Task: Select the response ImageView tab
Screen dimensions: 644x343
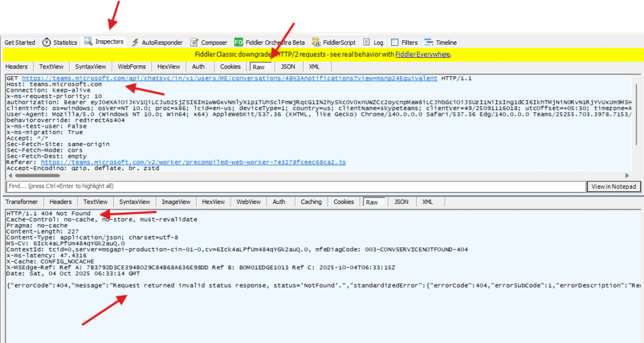Action: [x=175, y=202]
